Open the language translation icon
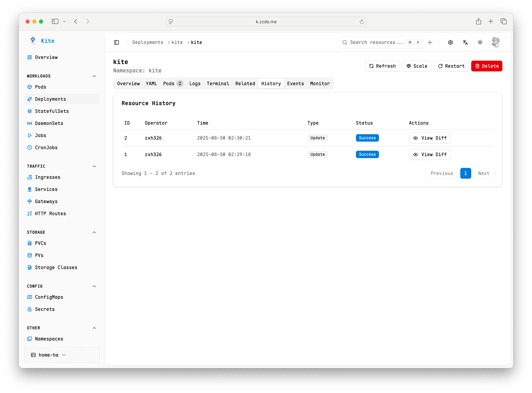This screenshot has width=532, height=393. [465, 42]
